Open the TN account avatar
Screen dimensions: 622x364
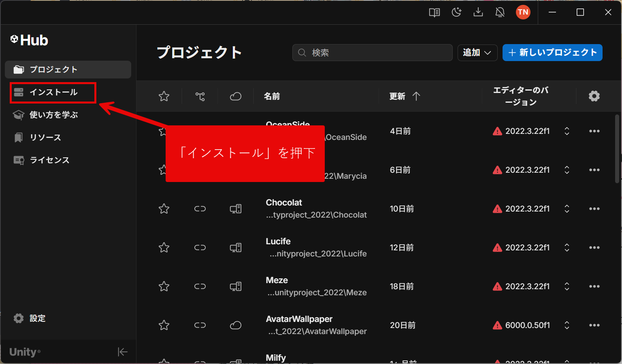523,12
